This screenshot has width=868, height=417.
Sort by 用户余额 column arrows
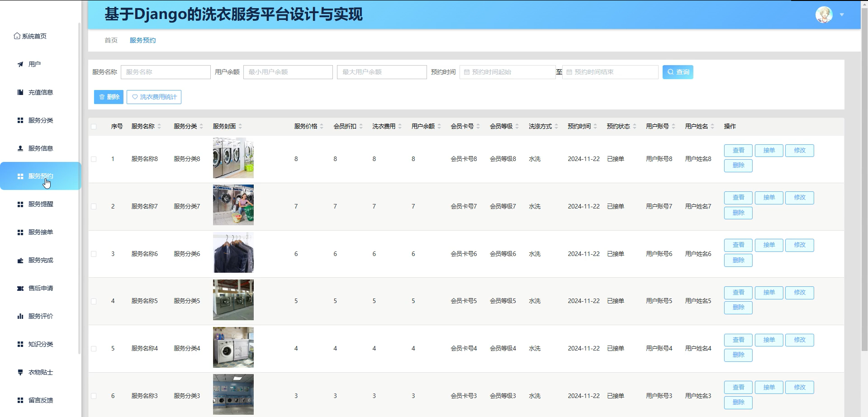(439, 127)
